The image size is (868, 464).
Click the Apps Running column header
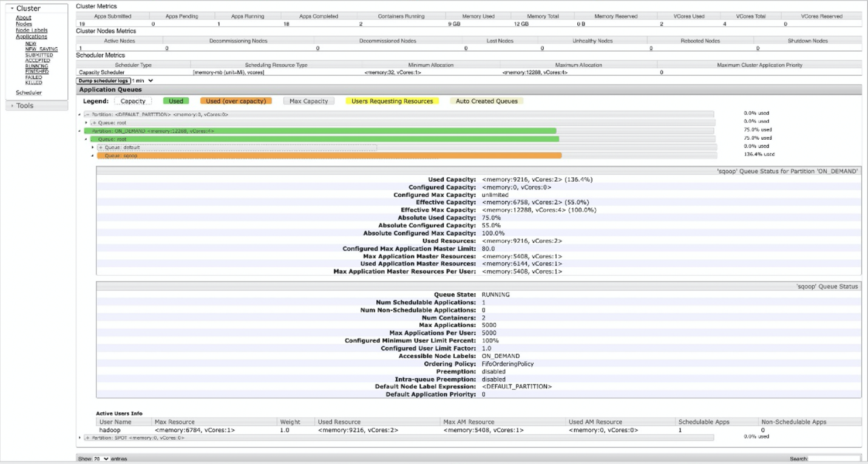coord(248,16)
